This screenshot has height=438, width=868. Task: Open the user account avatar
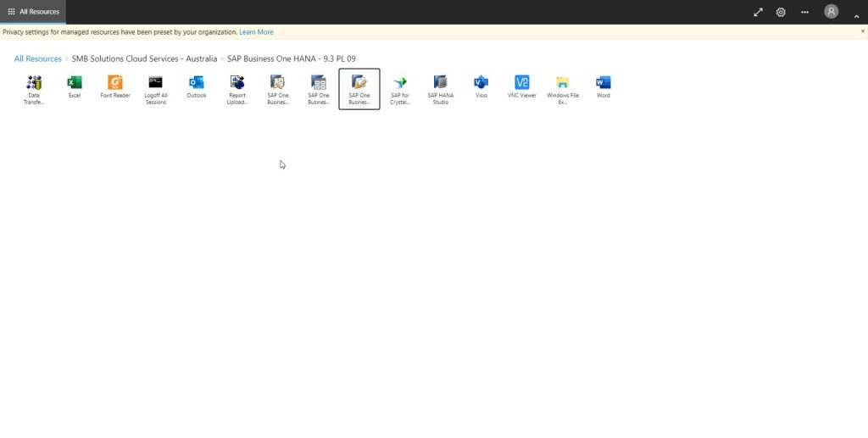click(831, 12)
